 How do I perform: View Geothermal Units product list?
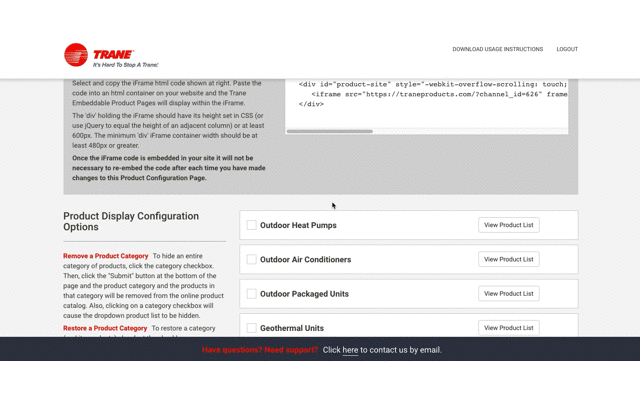[x=509, y=328]
